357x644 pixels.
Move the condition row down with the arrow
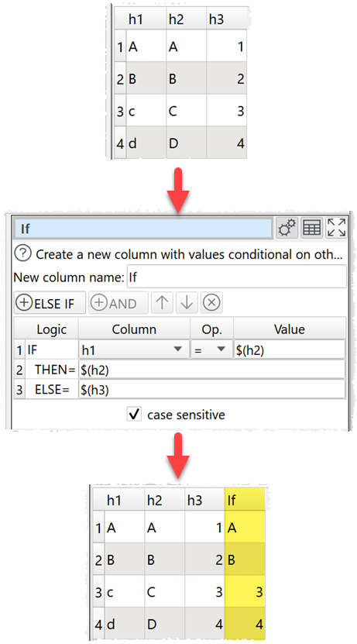[x=187, y=303]
